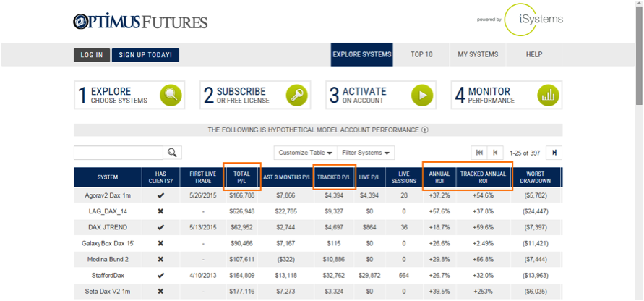
Task: Go to previous page of results
Action: click(x=495, y=153)
